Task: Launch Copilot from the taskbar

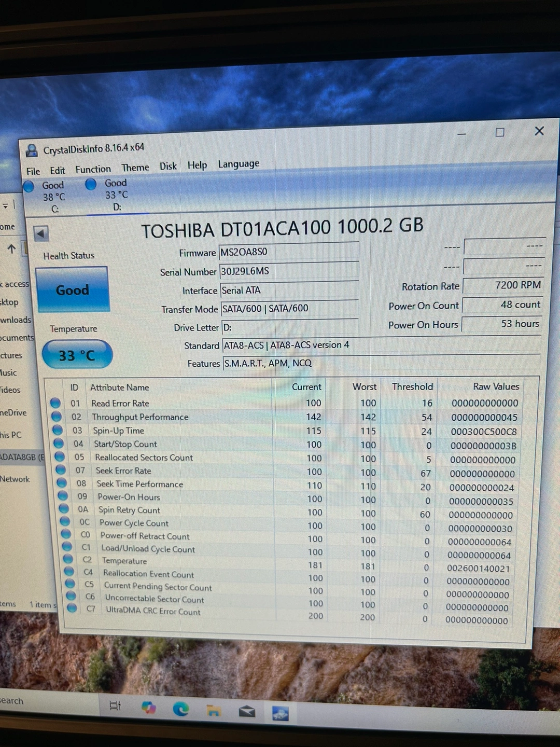Action: click(148, 708)
